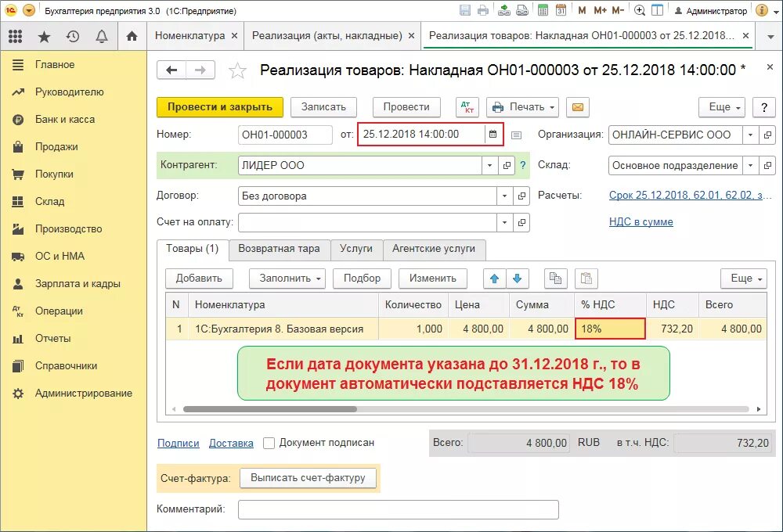Click the zoom magnifier icon in title bar

pyautogui.click(x=639, y=10)
